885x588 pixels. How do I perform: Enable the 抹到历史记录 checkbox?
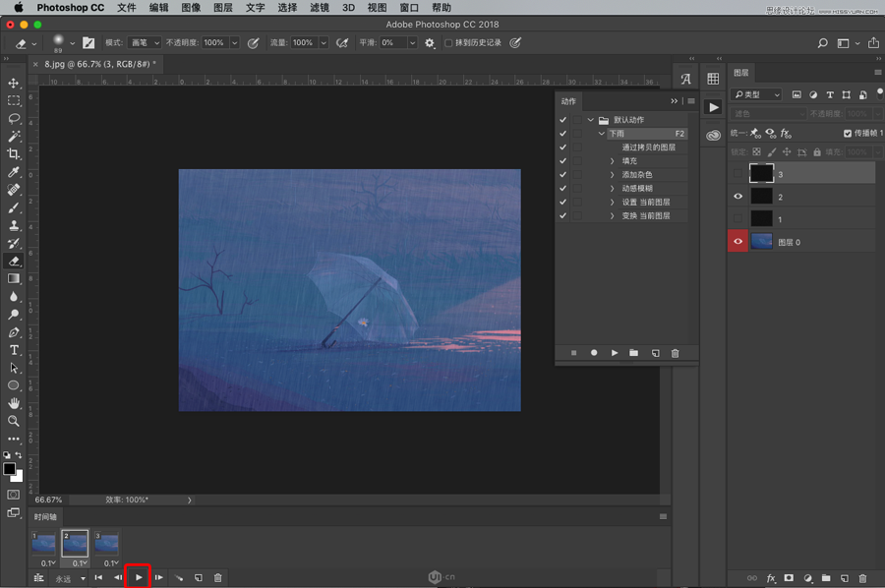point(448,43)
